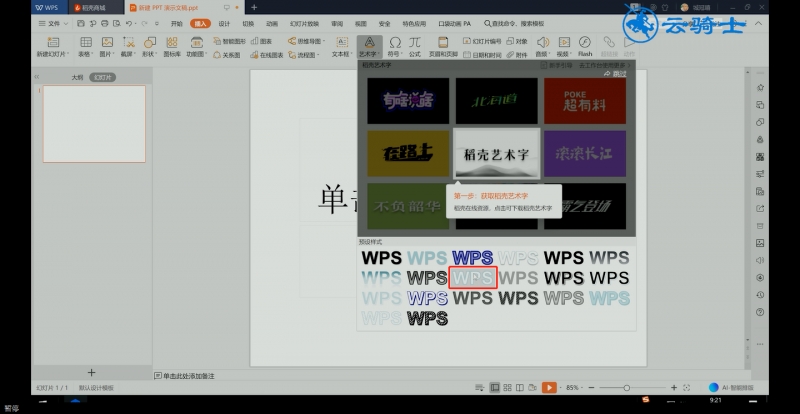Screen dimensions: 800x414
Task: Insert 智能图形 smart graphic
Action: coord(229,41)
